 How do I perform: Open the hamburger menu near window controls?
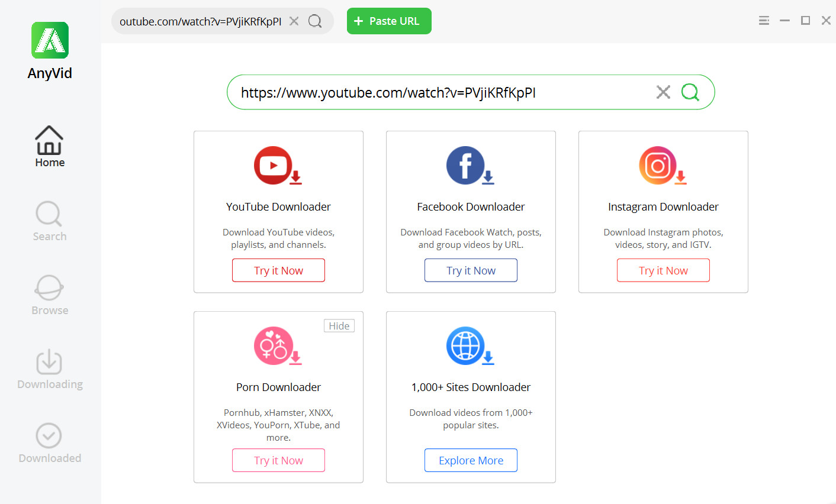[764, 20]
